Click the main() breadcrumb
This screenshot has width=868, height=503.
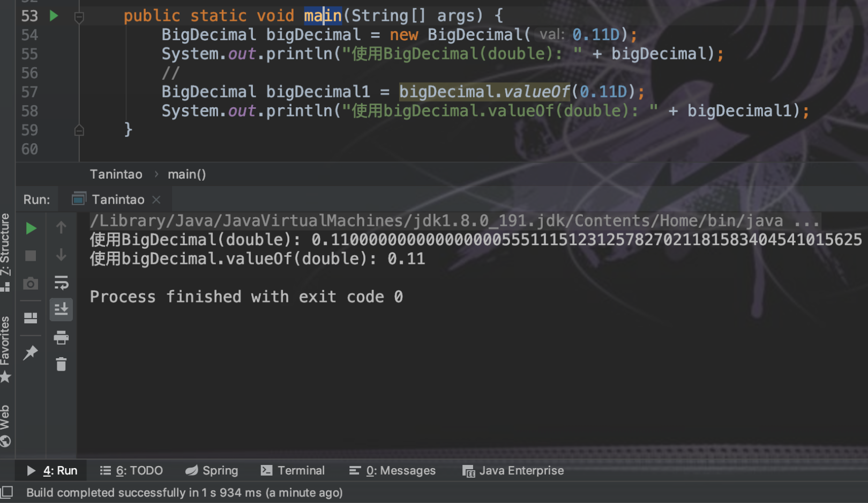pyautogui.click(x=186, y=174)
